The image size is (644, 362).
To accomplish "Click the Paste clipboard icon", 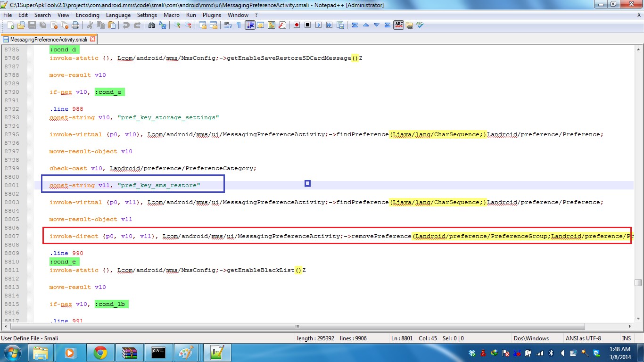I will (111, 25).
